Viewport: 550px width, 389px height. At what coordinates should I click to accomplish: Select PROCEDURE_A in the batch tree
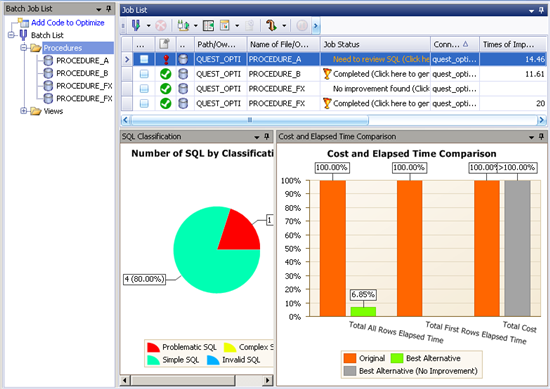[x=82, y=61]
